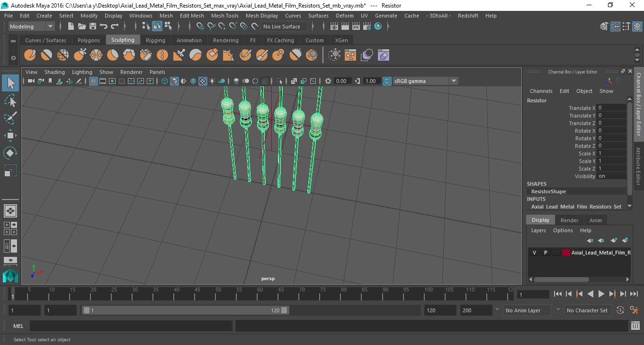Switch to the Polygons shelf tab
The image size is (644, 345).
click(89, 40)
